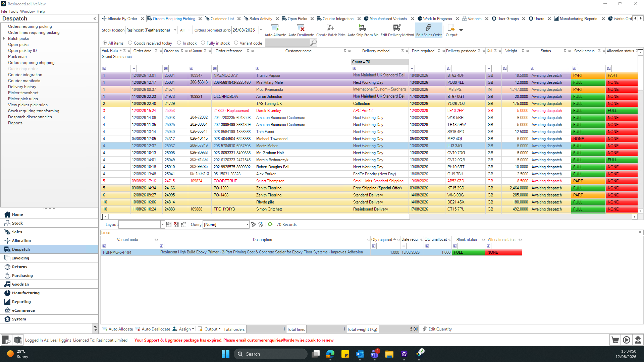Viewport: 644px width, 362px height.
Task: Select the Goods received today radio button
Action: pos(130,43)
